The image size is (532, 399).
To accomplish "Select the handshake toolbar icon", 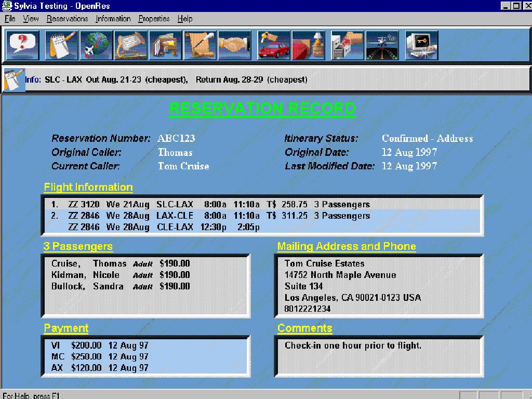I will click(235, 46).
